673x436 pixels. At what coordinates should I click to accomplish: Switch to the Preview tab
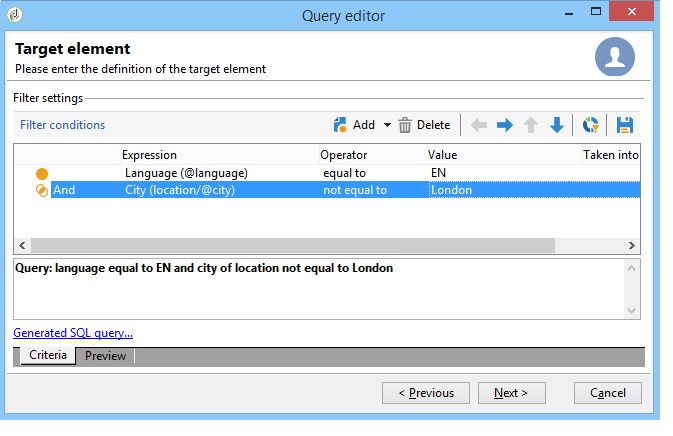tap(105, 356)
